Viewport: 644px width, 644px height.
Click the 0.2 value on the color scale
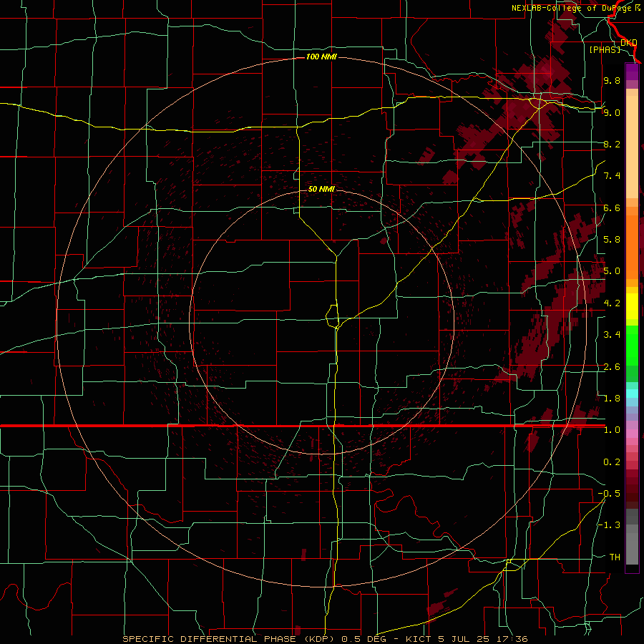tap(612, 462)
